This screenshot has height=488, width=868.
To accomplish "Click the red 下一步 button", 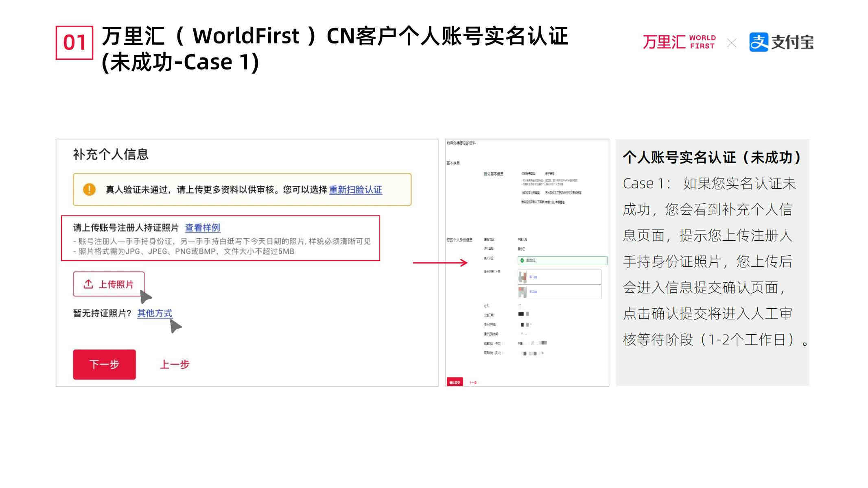I will 105,364.
